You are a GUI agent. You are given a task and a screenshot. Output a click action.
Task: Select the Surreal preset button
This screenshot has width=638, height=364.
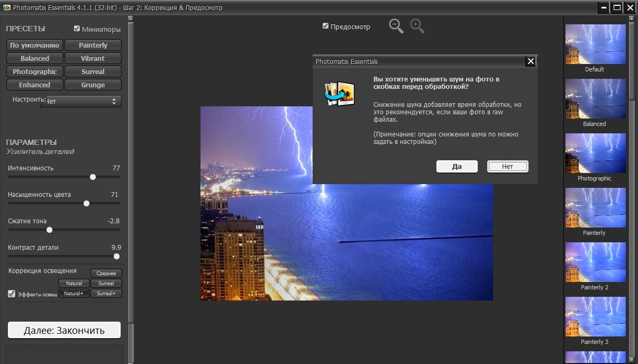93,72
